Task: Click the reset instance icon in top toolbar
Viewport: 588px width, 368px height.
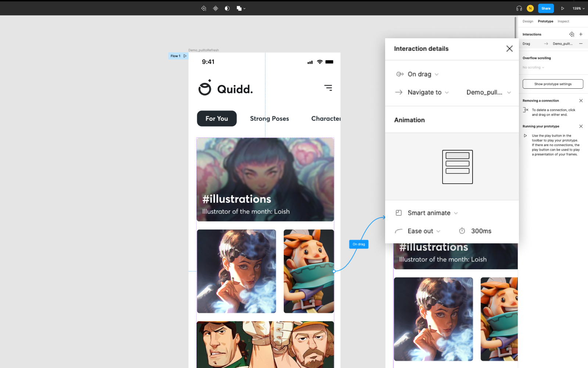Action: [204, 8]
